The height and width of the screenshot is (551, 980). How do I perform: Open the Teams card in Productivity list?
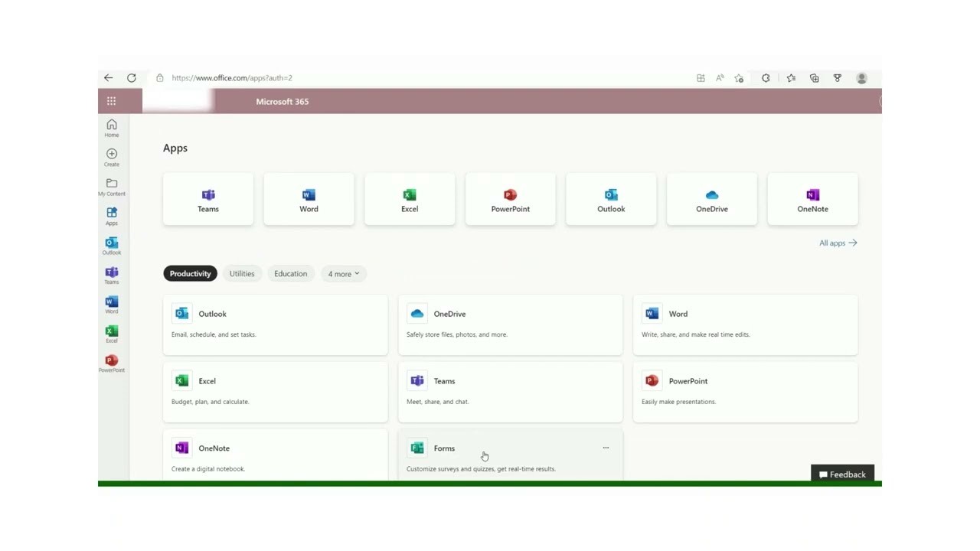click(511, 392)
